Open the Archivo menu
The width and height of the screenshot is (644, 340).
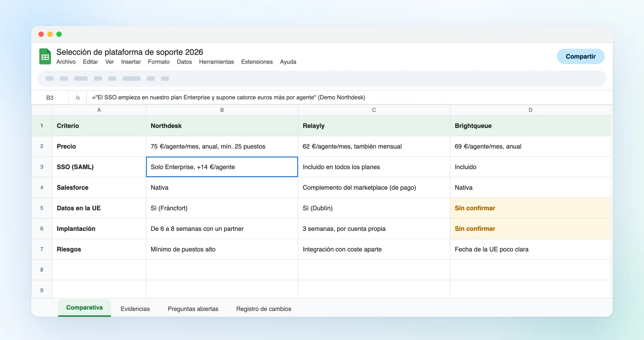point(66,62)
